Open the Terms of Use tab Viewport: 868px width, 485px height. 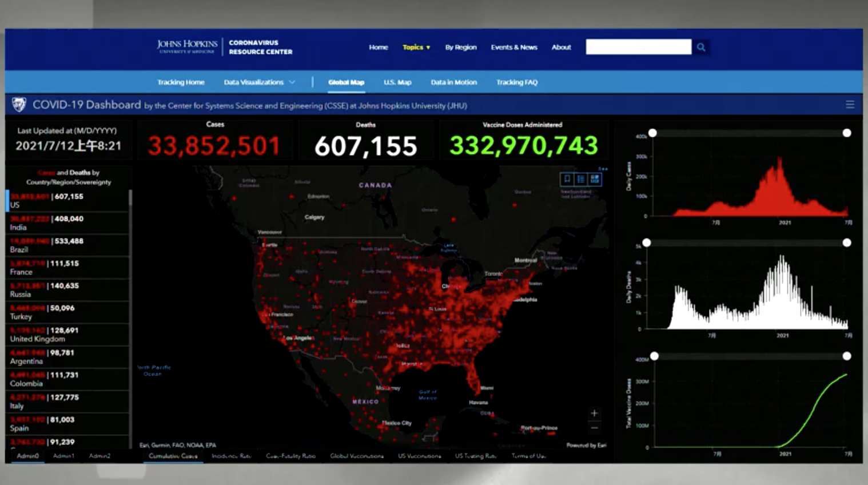529,456
